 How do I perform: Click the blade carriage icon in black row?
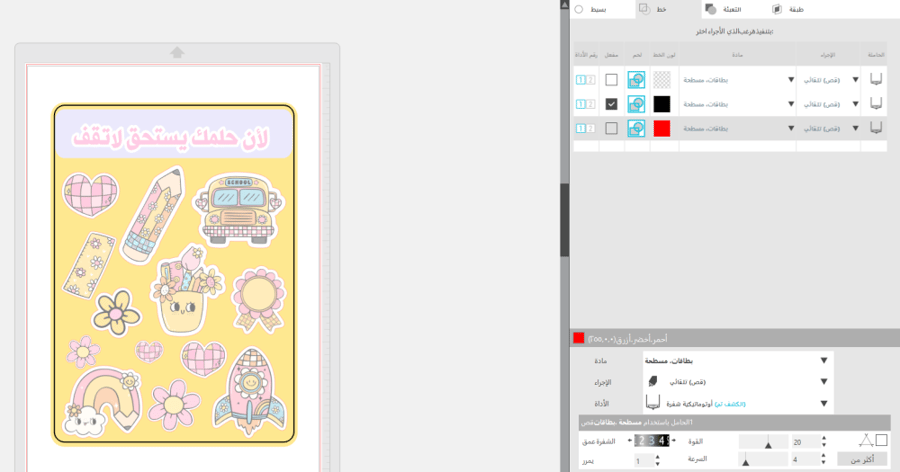[876, 103]
